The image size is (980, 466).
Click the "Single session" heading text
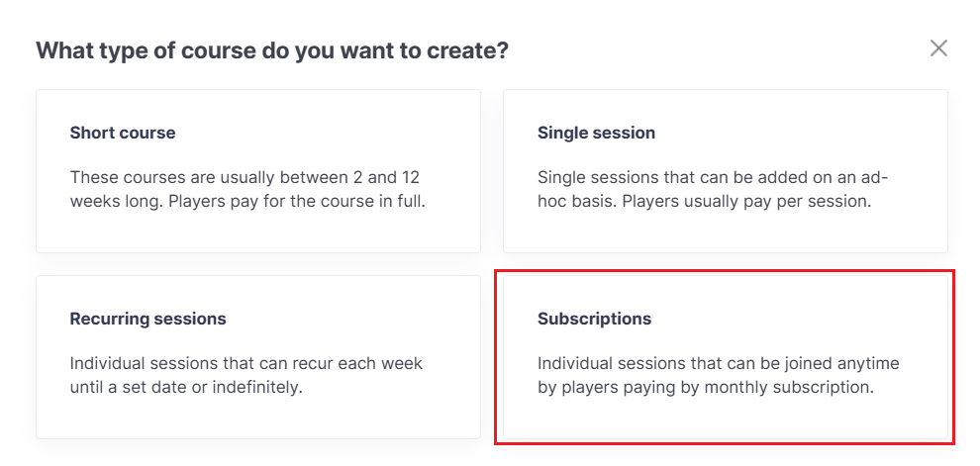[596, 133]
